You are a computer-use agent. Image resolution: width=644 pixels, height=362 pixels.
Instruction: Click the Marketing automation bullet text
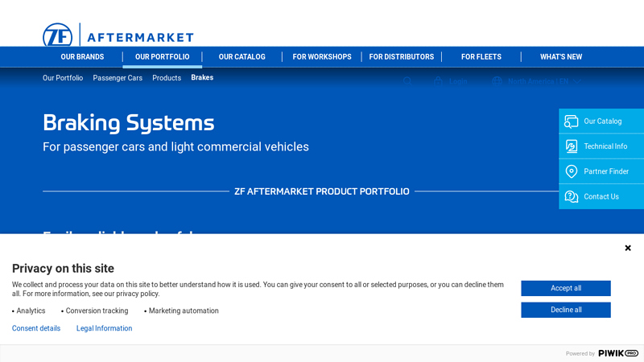[184, 311]
